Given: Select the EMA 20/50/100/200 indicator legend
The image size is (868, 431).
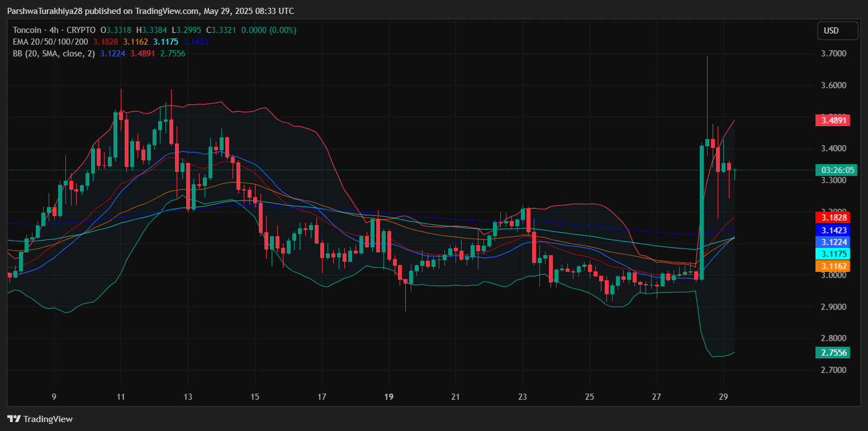Looking at the screenshot, I should [51, 42].
